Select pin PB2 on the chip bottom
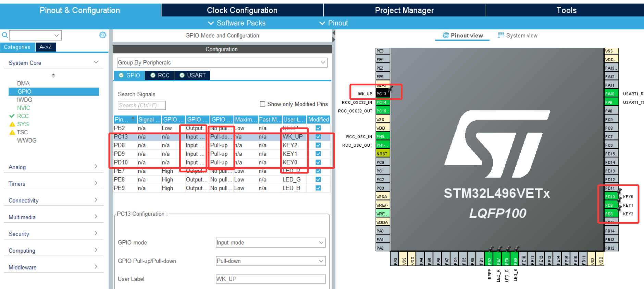644x289 pixels. pyautogui.click(x=490, y=258)
